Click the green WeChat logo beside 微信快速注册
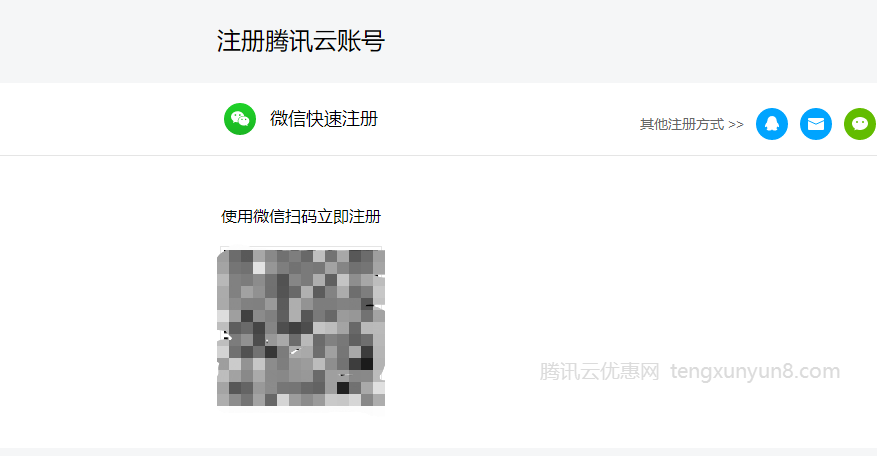877x456 pixels. tap(240, 119)
